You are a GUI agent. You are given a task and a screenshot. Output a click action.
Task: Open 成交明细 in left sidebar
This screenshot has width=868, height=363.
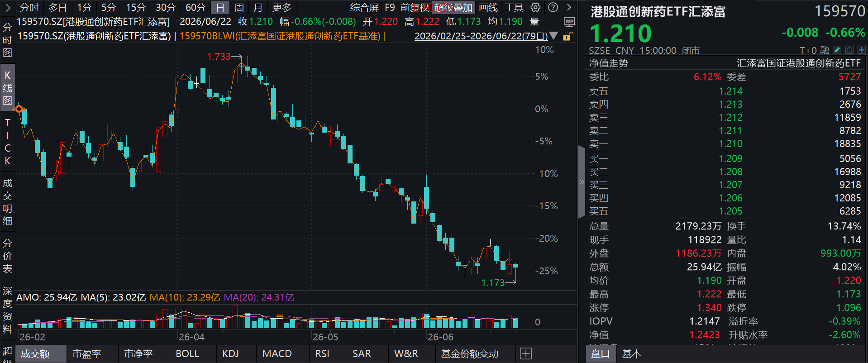pyautogui.click(x=7, y=202)
